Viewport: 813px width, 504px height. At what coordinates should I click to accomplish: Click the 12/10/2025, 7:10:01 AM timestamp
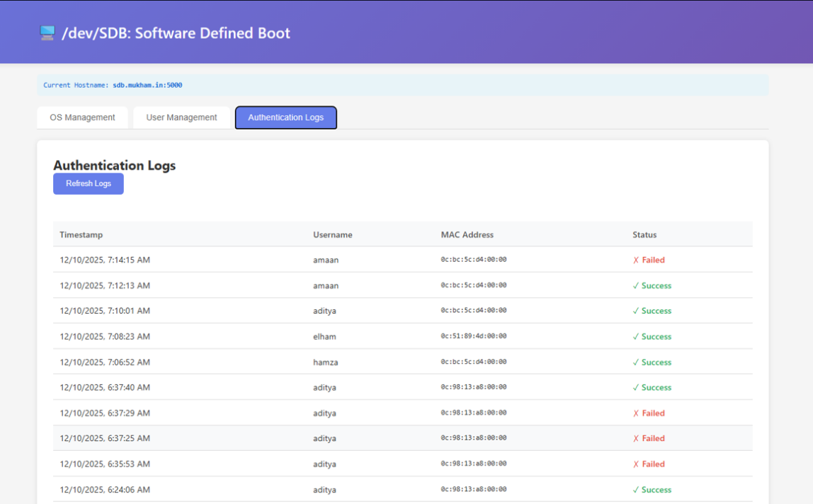coord(105,311)
